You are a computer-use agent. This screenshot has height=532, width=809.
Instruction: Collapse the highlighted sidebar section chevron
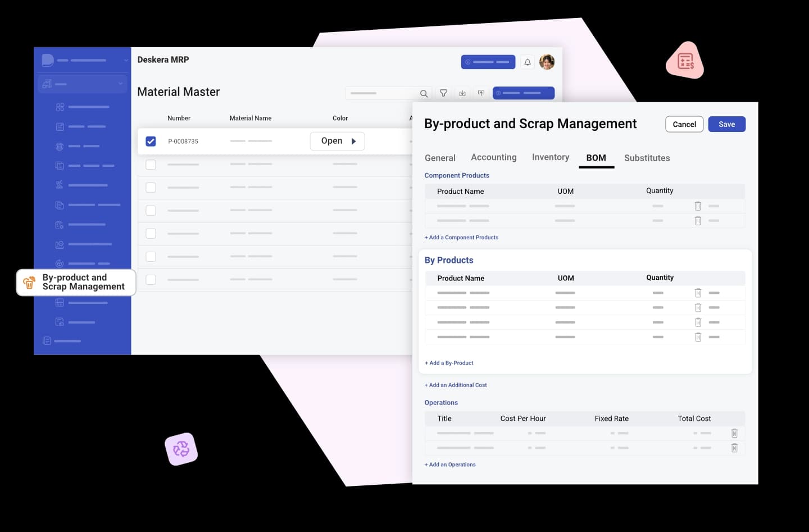pos(120,84)
